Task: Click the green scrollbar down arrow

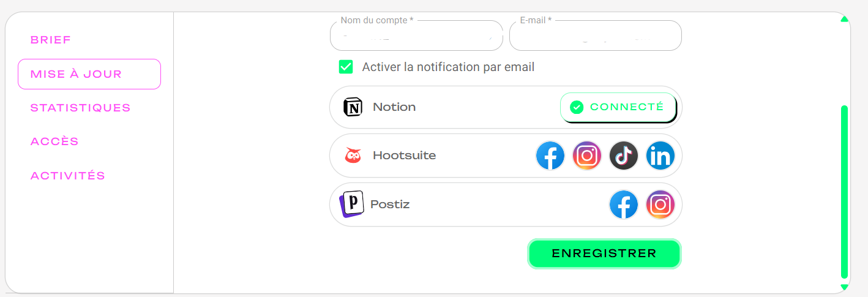Action: tap(845, 287)
